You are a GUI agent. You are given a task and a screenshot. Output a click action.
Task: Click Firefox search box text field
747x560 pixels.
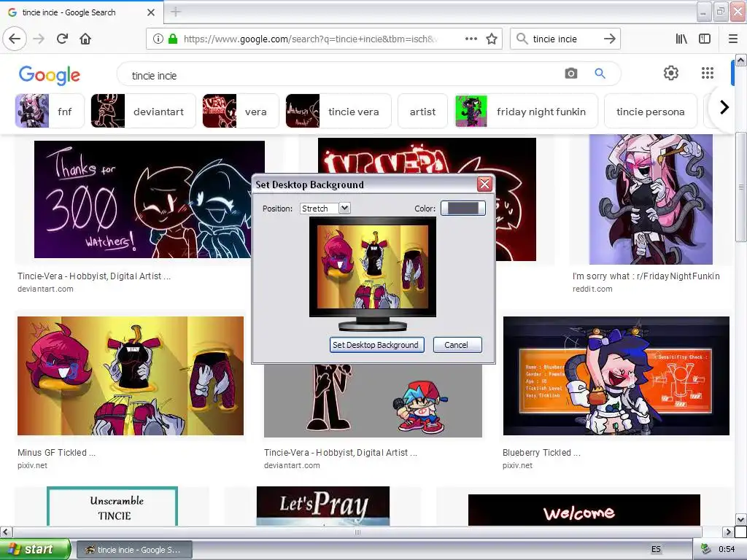565,39
